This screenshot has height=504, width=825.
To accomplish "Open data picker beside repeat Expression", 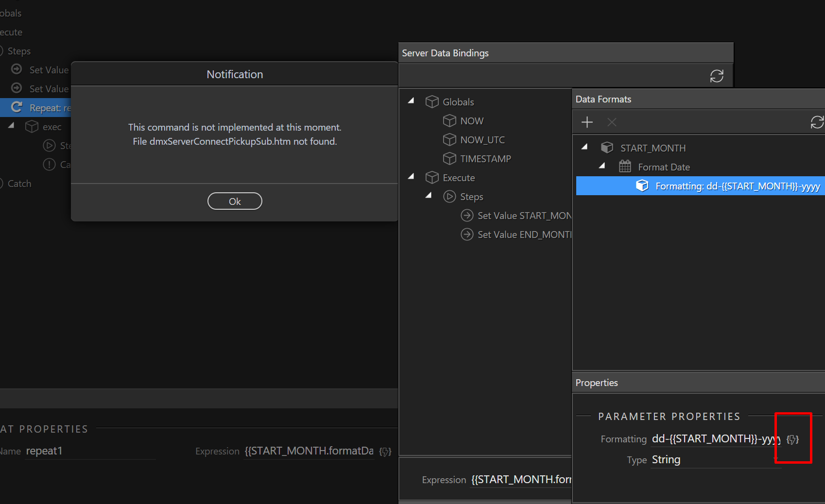I will 385,452.
